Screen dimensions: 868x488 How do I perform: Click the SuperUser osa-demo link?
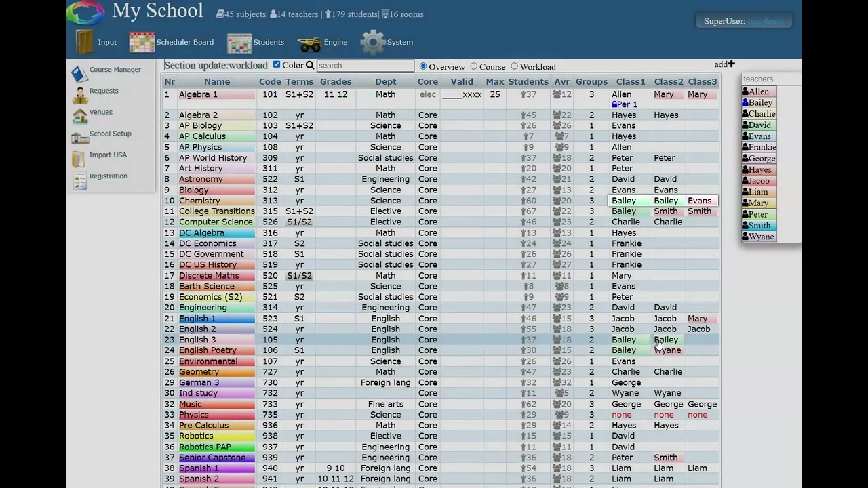[765, 21]
